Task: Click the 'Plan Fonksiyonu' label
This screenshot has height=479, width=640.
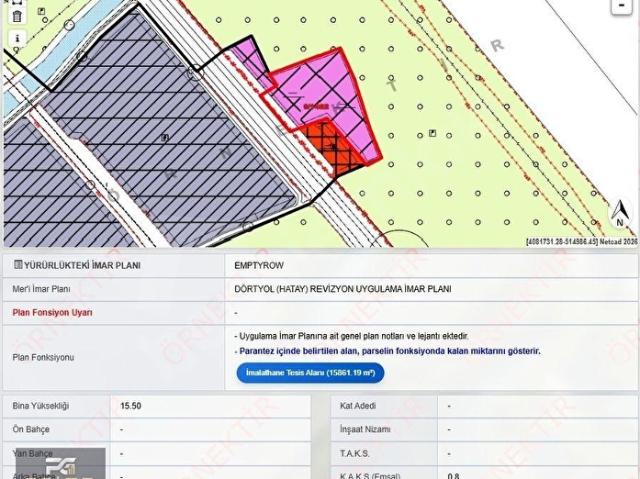Action: [x=43, y=357]
